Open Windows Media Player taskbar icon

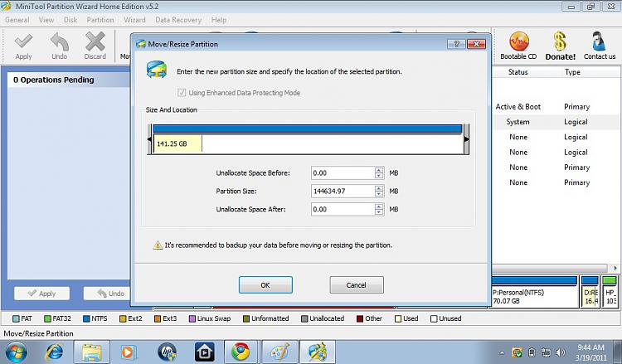click(x=128, y=352)
